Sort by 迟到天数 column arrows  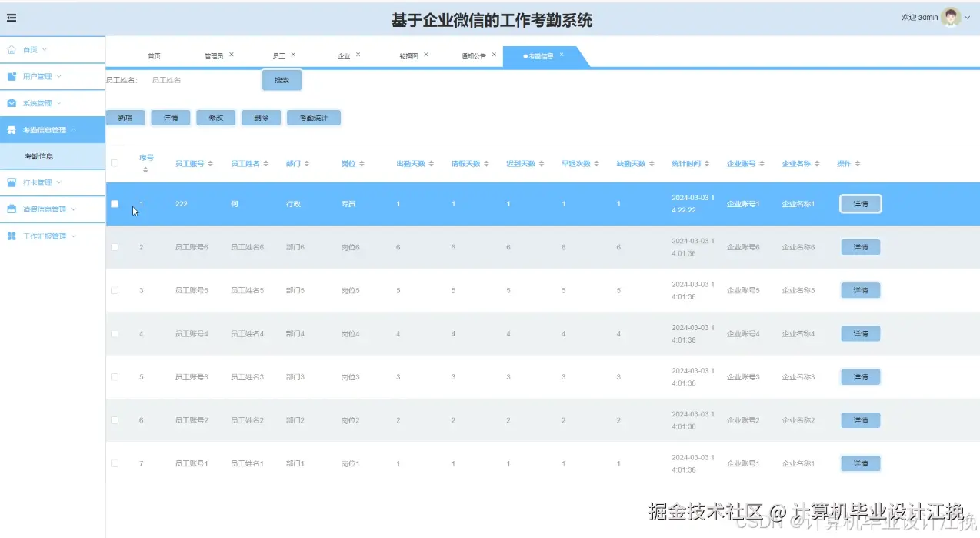pyautogui.click(x=542, y=164)
